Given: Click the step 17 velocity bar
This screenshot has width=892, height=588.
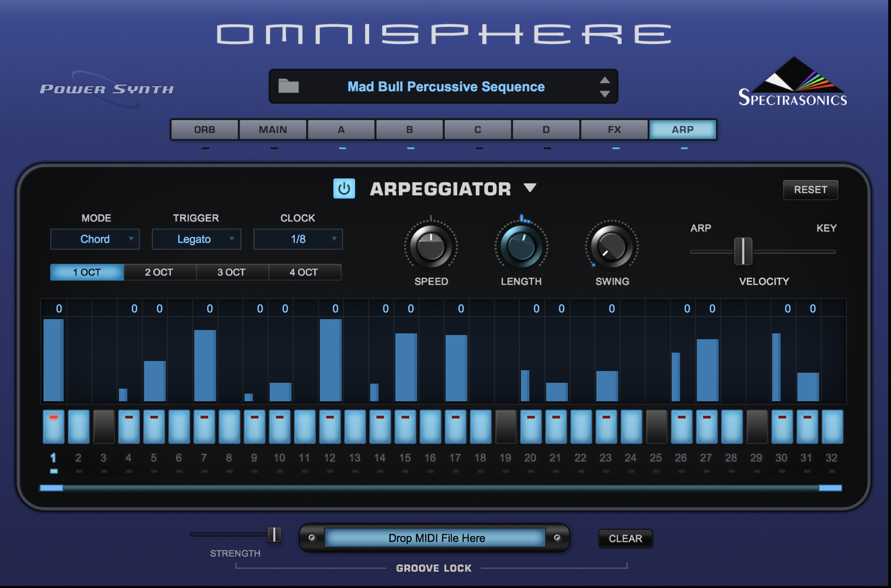Looking at the screenshot, I should pos(456,368).
